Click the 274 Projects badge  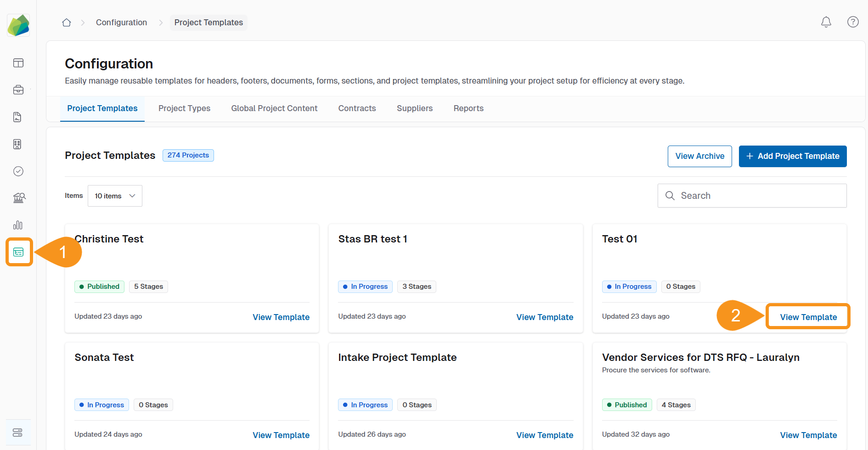[x=188, y=155]
